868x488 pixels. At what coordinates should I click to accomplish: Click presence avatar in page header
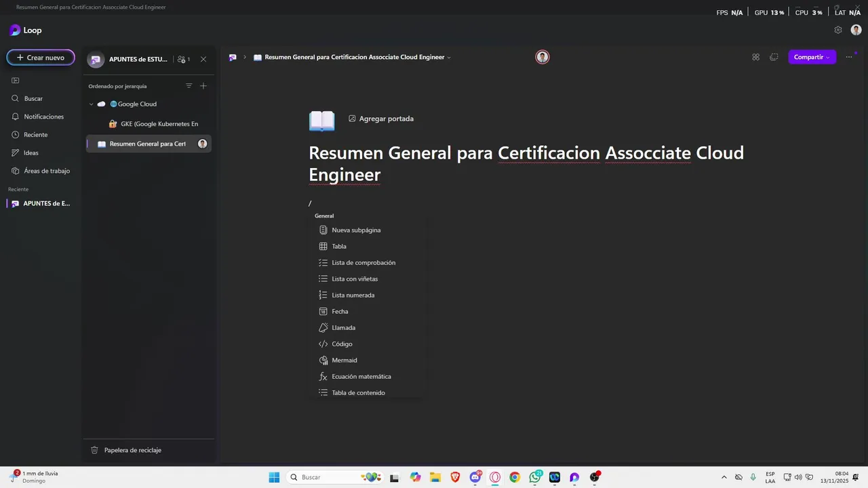pyautogui.click(x=542, y=57)
